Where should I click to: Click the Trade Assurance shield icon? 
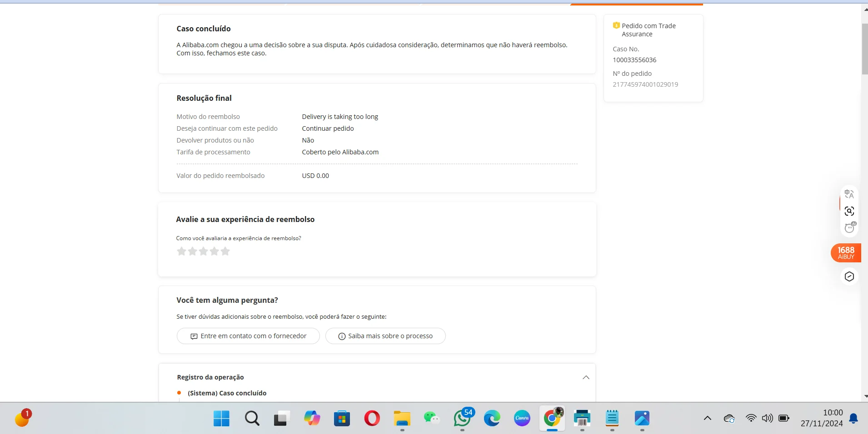616,25
